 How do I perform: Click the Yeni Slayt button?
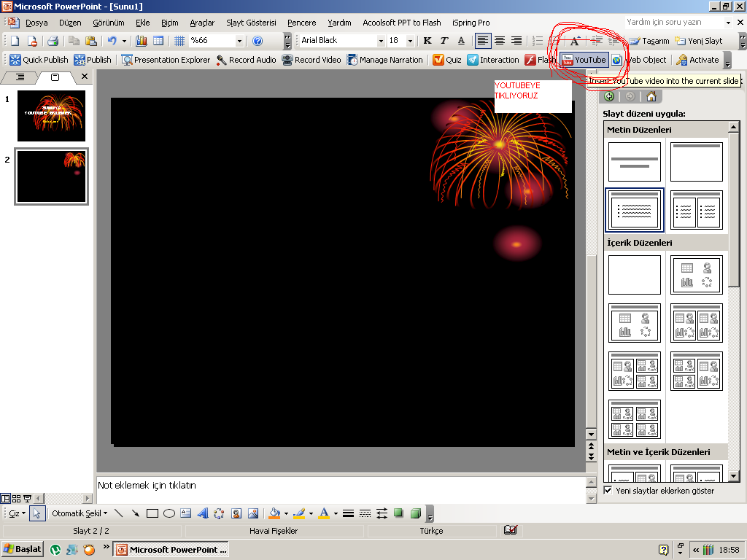(x=699, y=41)
